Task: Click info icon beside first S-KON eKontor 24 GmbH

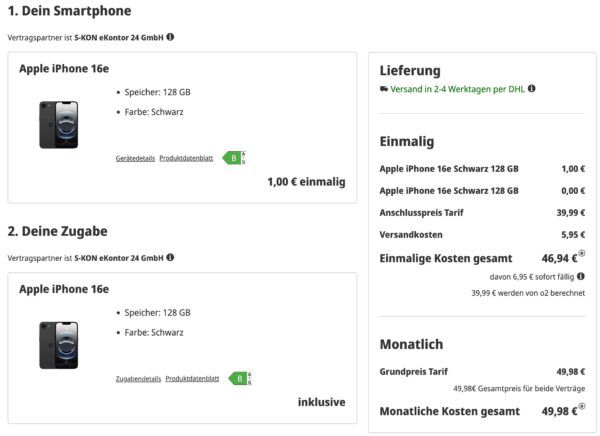Action: [x=170, y=37]
